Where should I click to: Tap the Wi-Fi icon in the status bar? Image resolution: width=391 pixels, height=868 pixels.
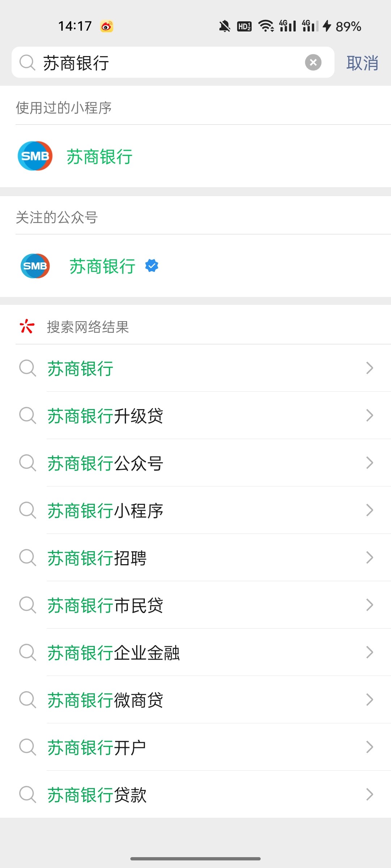[x=266, y=26]
